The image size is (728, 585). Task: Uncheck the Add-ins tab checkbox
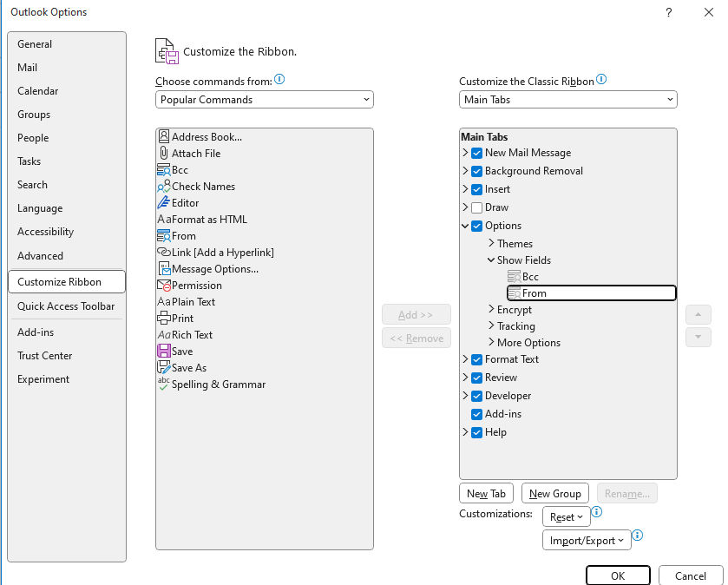(x=476, y=414)
